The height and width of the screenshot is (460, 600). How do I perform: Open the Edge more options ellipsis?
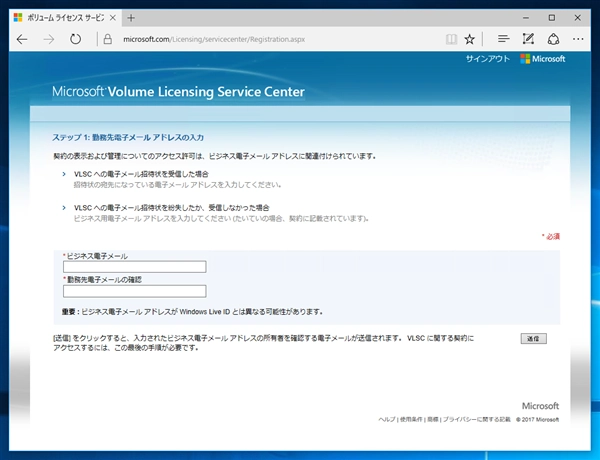[578, 39]
